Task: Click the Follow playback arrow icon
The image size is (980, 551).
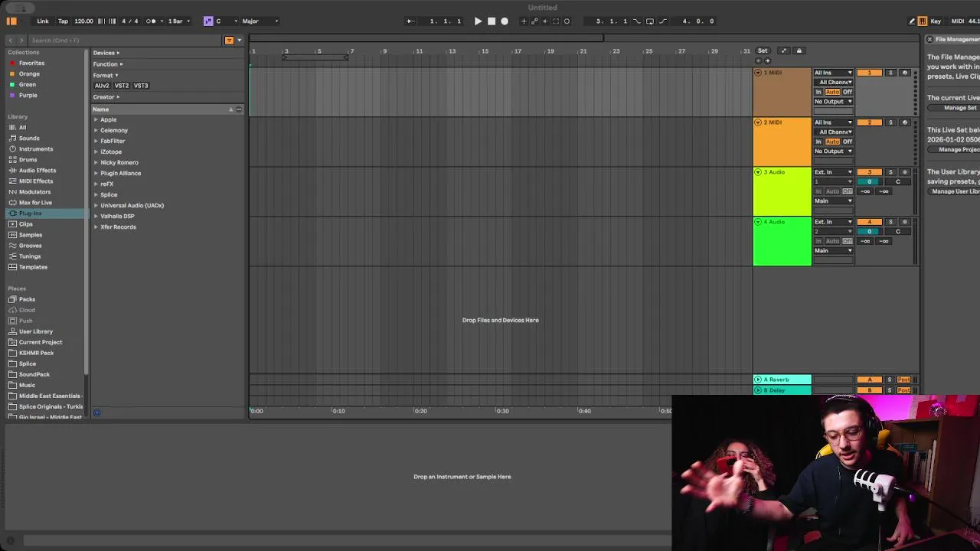Action: click(x=410, y=21)
